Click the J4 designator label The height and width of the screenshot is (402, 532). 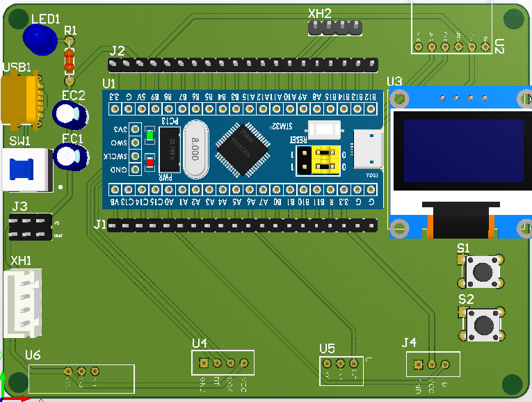point(409,343)
